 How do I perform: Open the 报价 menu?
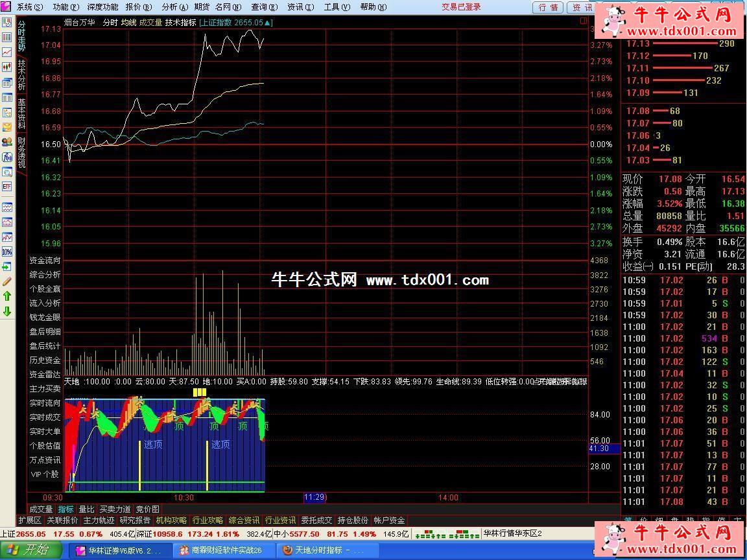pos(139,7)
